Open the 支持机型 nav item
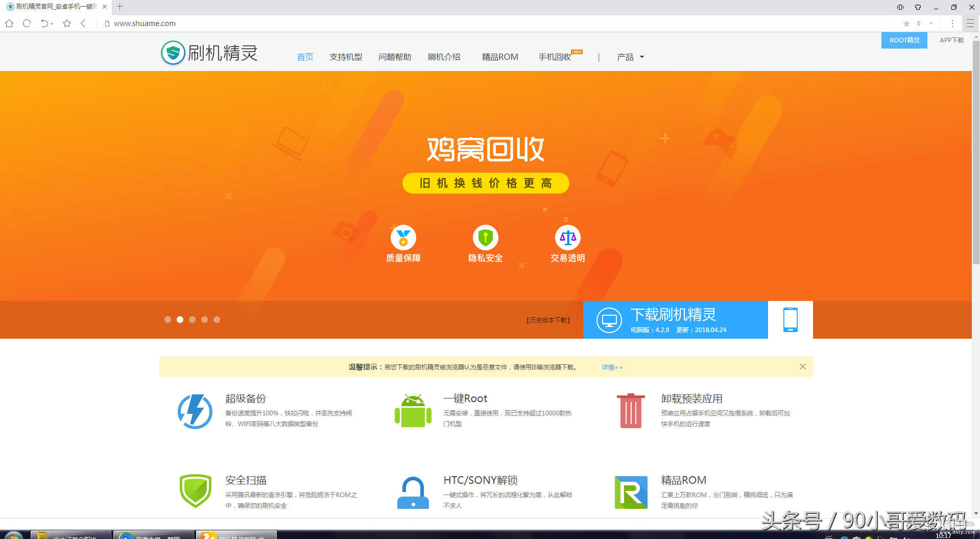Image resolution: width=980 pixels, height=539 pixels. tap(346, 57)
